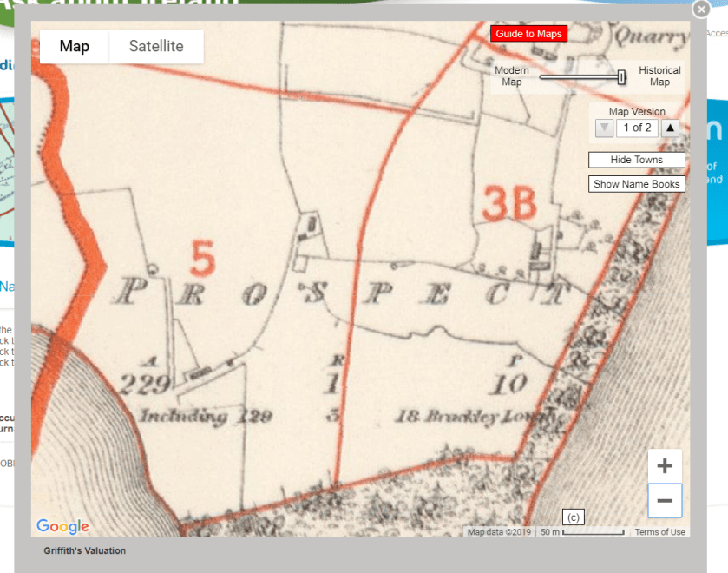
Task: Zoom in using the plus icon
Action: [x=665, y=465]
